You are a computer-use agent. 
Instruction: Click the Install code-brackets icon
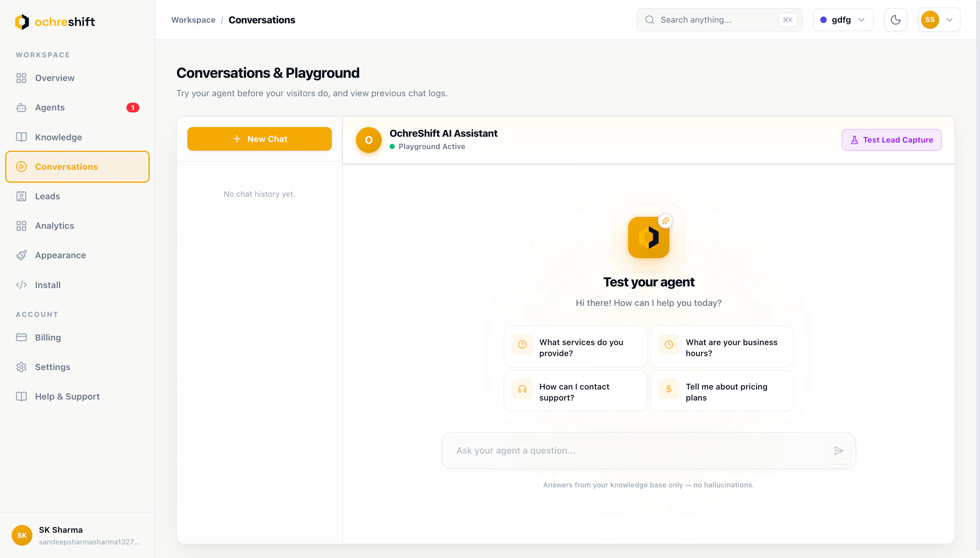coord(21,285)
